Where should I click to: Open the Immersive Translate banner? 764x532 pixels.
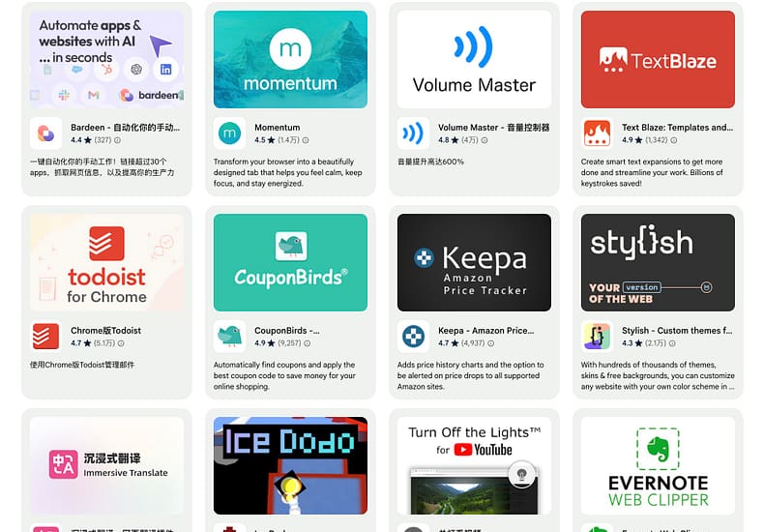[x=106, y=466]
